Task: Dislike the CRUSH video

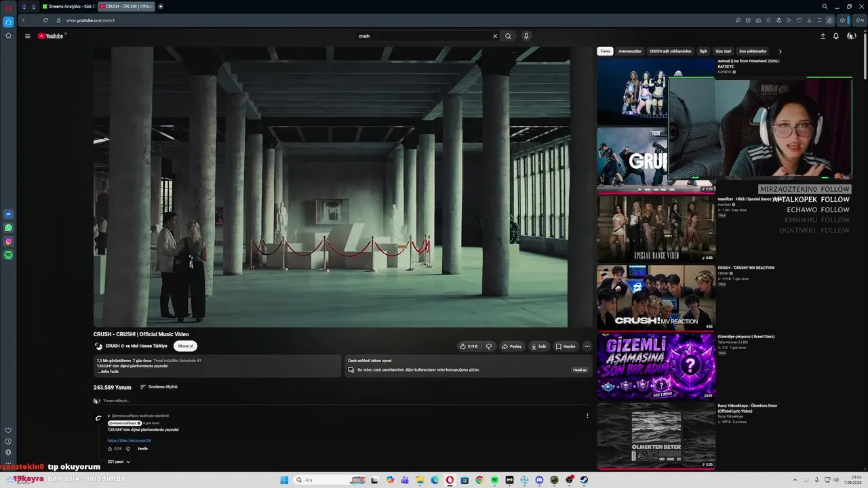Action: click(489, 346)
